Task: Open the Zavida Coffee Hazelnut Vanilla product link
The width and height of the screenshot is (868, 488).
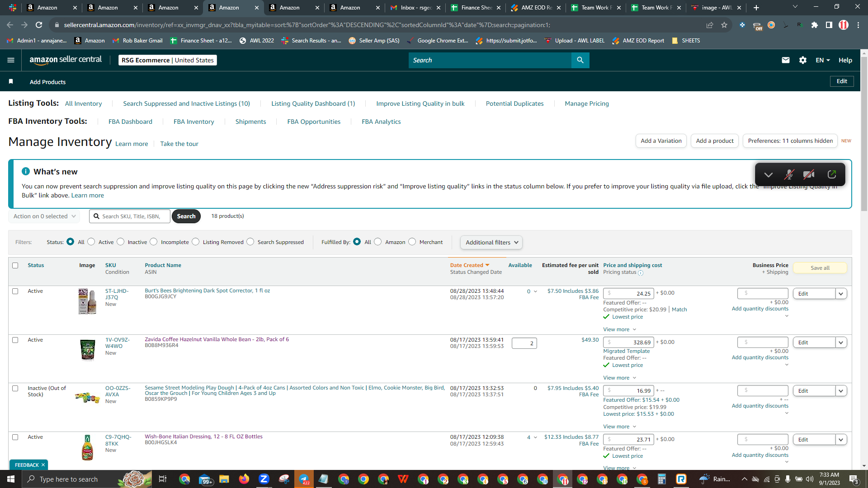Action: tap(217, 339)
